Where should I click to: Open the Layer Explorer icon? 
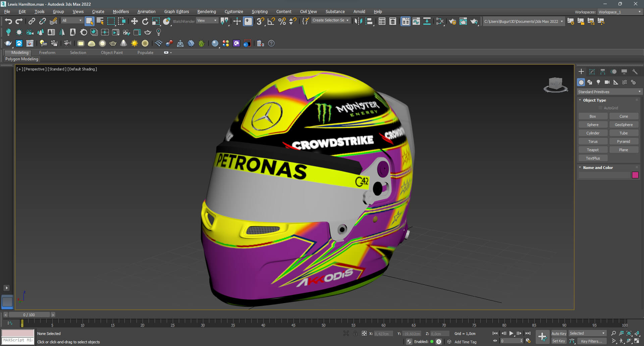392,21
